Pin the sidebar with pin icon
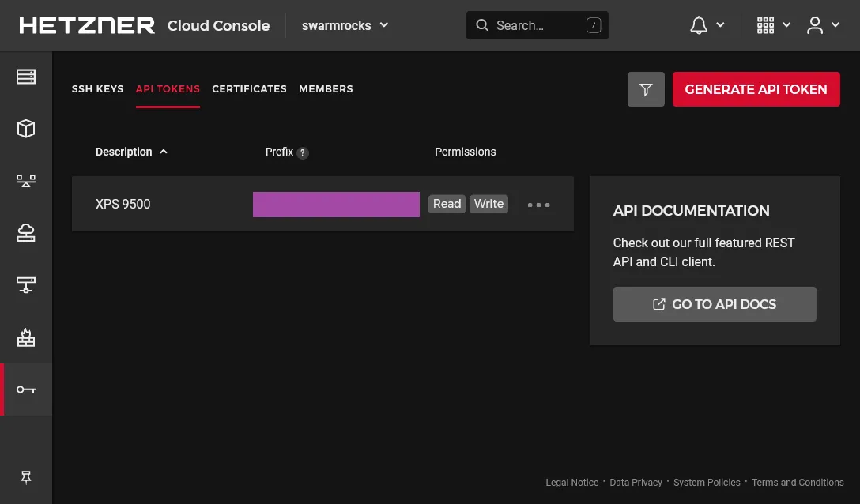Image resolution: width=860 pixels, height=504 pixels. [26, 477]
